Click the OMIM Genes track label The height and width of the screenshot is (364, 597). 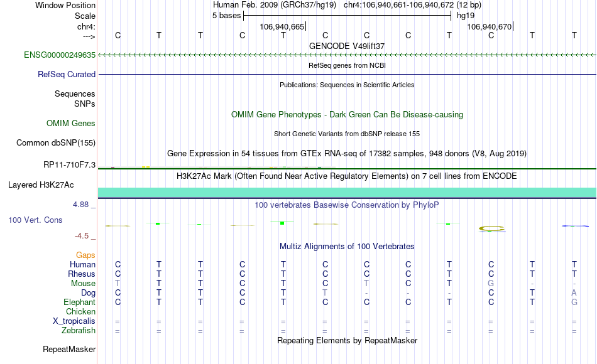pos(71,123)
